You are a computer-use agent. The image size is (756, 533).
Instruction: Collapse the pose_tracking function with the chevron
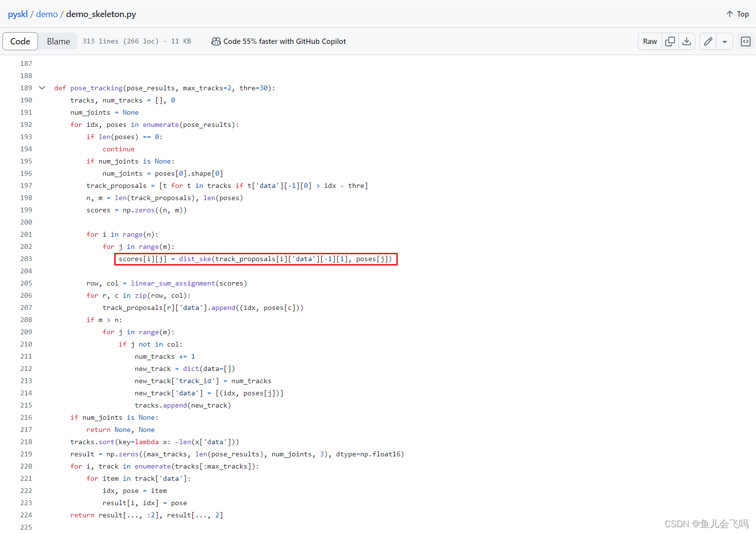click(42, 87)
